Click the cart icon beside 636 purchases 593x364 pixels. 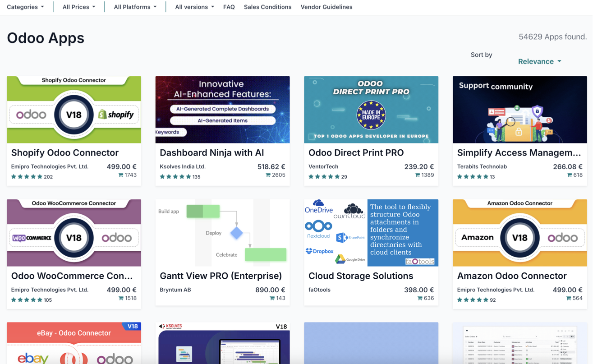click(420, 298)
